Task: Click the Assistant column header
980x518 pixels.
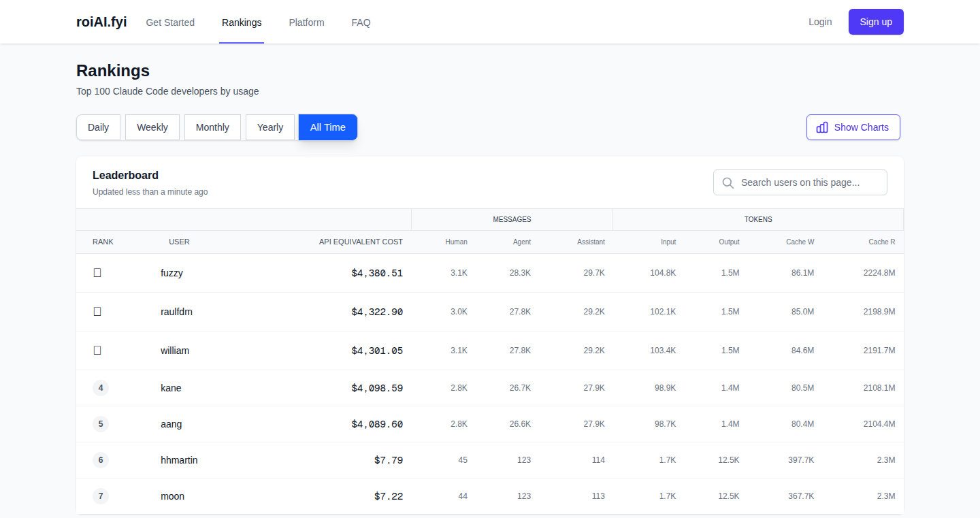Action: [591, 242]
